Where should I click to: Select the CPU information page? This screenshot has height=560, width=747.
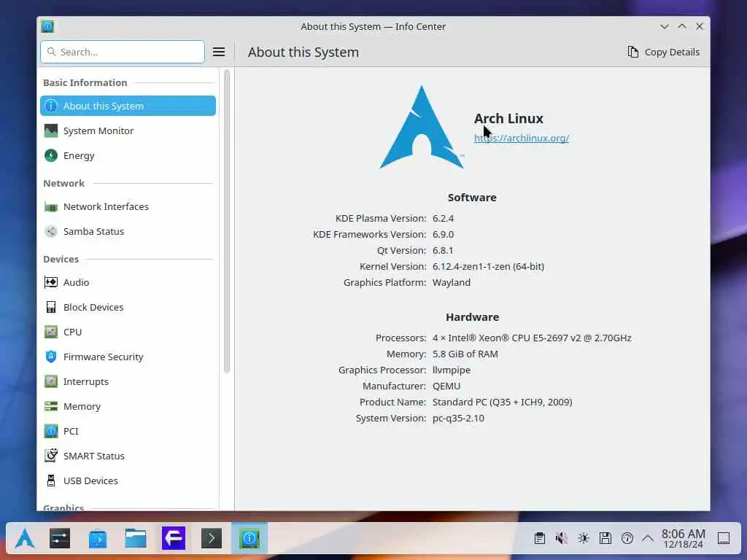pos(128,332)
